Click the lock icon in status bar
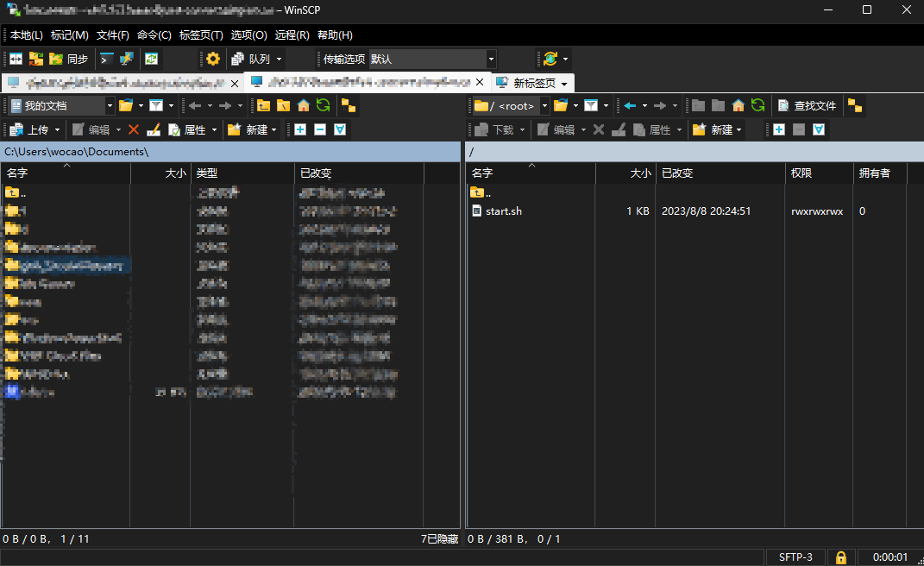Screen dimensions: 924x566 pos(839,557)
